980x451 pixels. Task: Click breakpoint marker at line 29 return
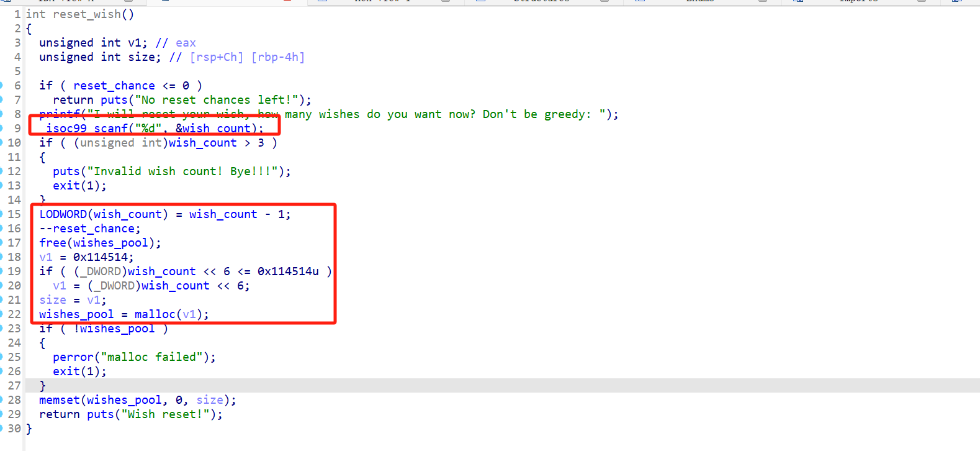point(2,414)
